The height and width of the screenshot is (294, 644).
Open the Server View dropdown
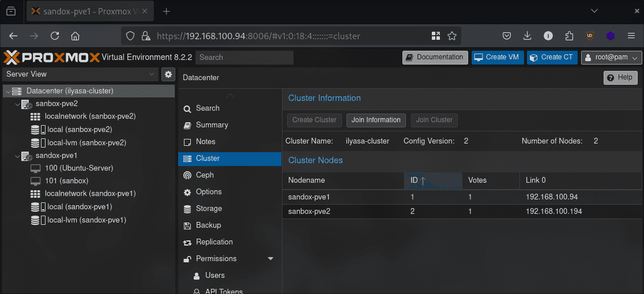[80, 74]
